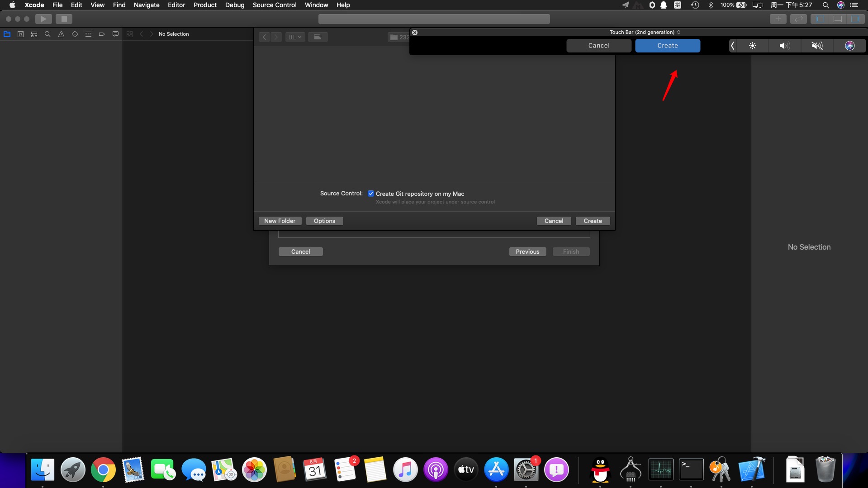
Task: Click the Stop button in Xcode toolbar
Action: (64, 19)
